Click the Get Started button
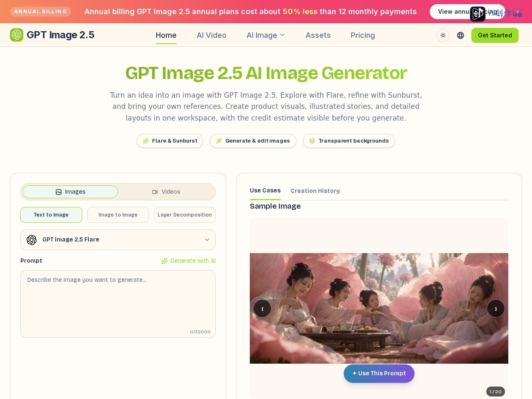 click(495, 35)
